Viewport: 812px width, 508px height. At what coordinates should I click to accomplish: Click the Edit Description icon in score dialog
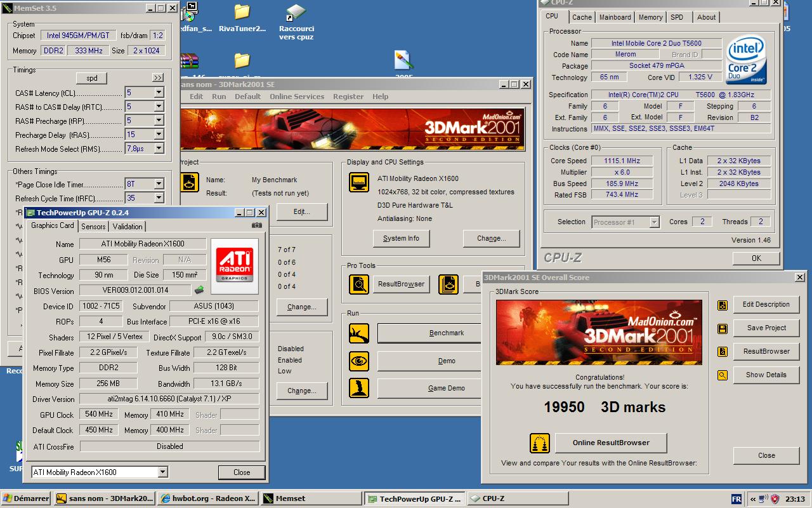point(723,305)
